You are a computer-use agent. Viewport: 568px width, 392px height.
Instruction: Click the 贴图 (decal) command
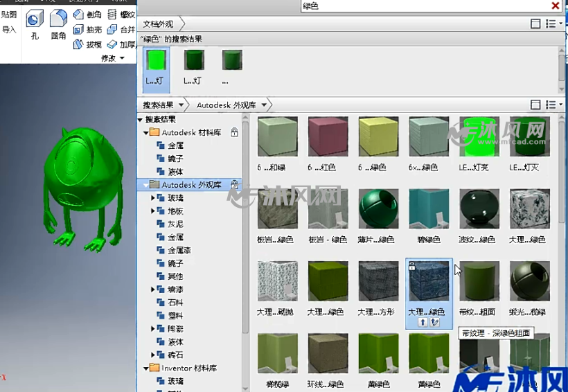[x=9, y=15]
